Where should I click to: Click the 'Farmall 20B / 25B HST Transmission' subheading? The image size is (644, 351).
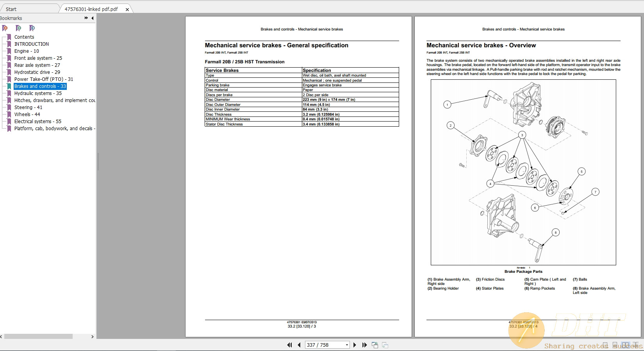coord(244,62)
